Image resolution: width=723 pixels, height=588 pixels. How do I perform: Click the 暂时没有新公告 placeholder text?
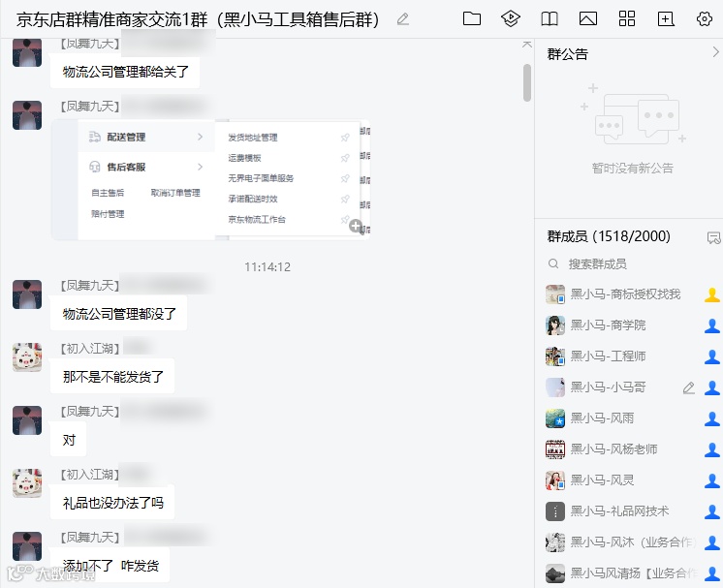point(633,168)
